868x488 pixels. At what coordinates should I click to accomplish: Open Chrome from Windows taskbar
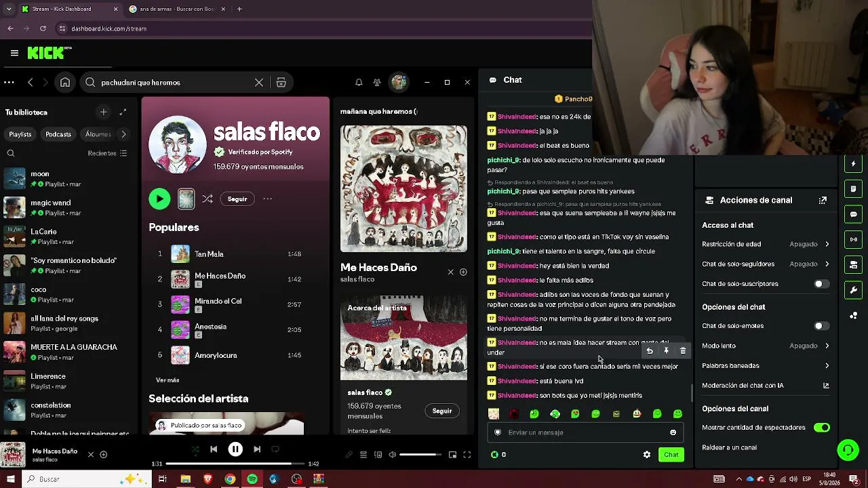230,479
